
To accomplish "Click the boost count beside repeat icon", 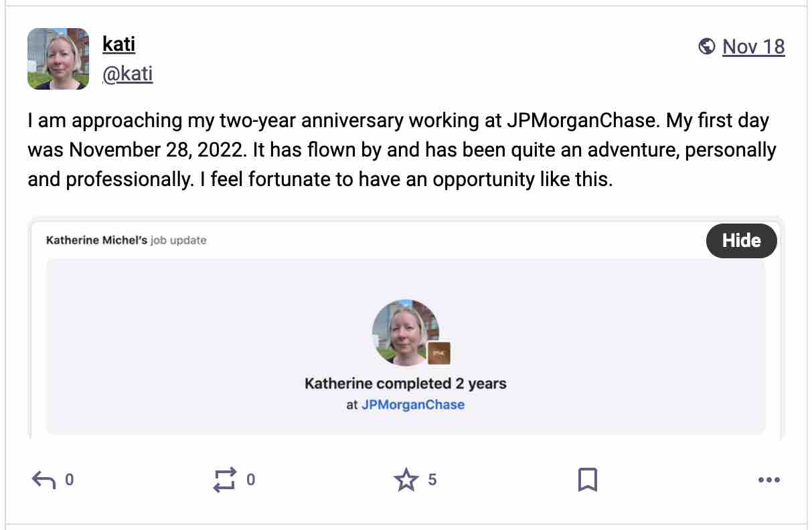I will pyautogui.click(x=250, y=480).
